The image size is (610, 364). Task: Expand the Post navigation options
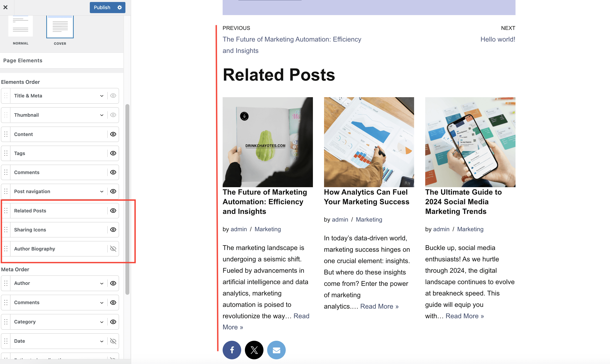(x=102, y=191)
